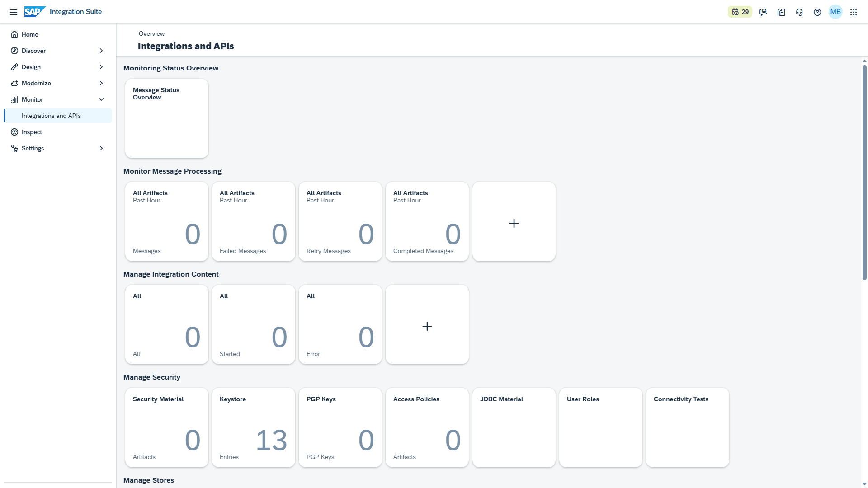Toggle the hamburger navigation menu
868x488 pixels.
pyautogui.click(x=14, y=12)
